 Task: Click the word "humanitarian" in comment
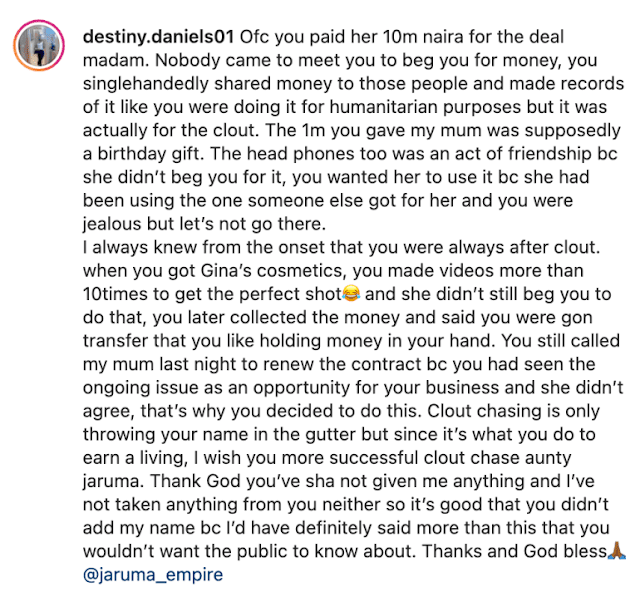(x=383, y=107)
